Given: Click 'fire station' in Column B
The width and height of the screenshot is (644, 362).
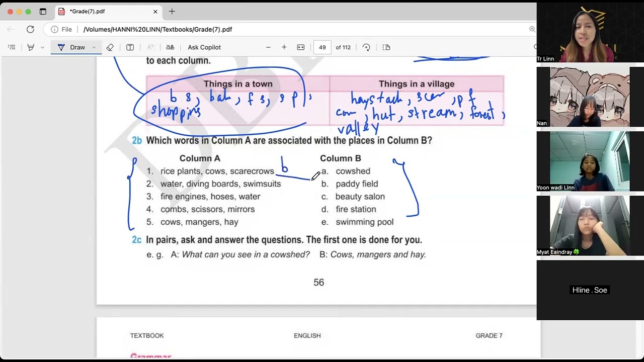Looking at the screenshot, I should pyautogui.click(x=356, y=209).
